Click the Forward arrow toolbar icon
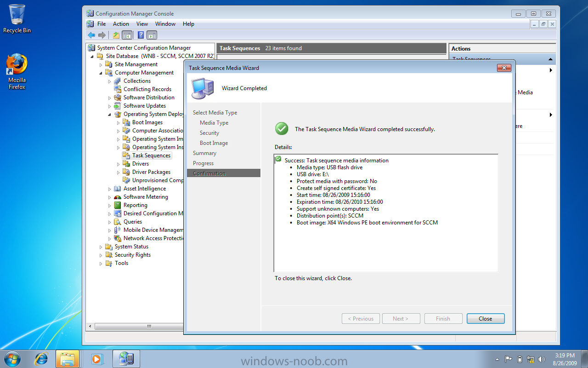 (x=102, y=35)
